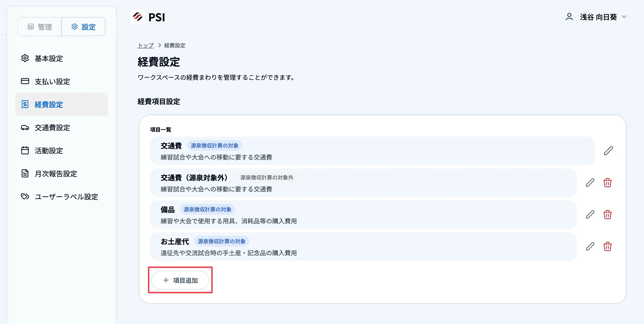Delete 交通費（源泉対象外）using the trash icon

click(x=607, y=183)
